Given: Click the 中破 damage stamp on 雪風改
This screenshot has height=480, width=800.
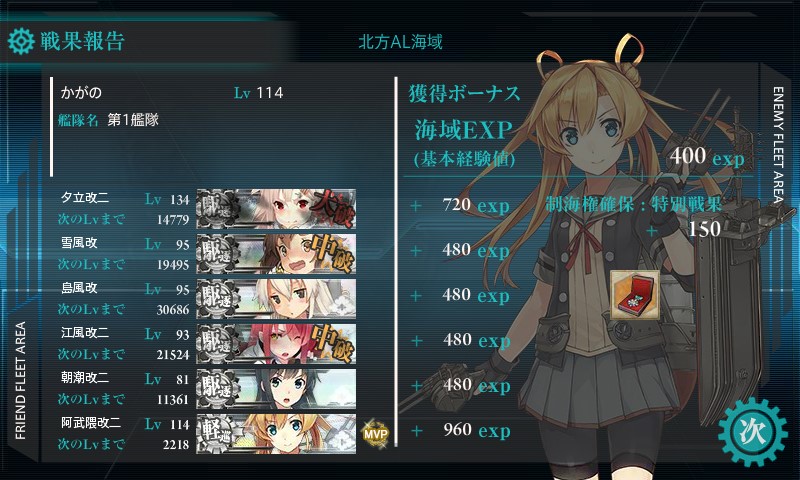Looking at the screenshot, I should pyautogui.click(x=333, y=253).
